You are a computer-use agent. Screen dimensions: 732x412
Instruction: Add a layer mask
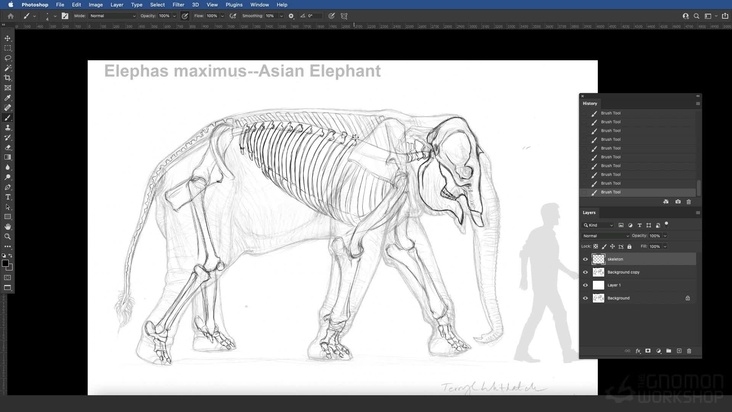point(648,351)
